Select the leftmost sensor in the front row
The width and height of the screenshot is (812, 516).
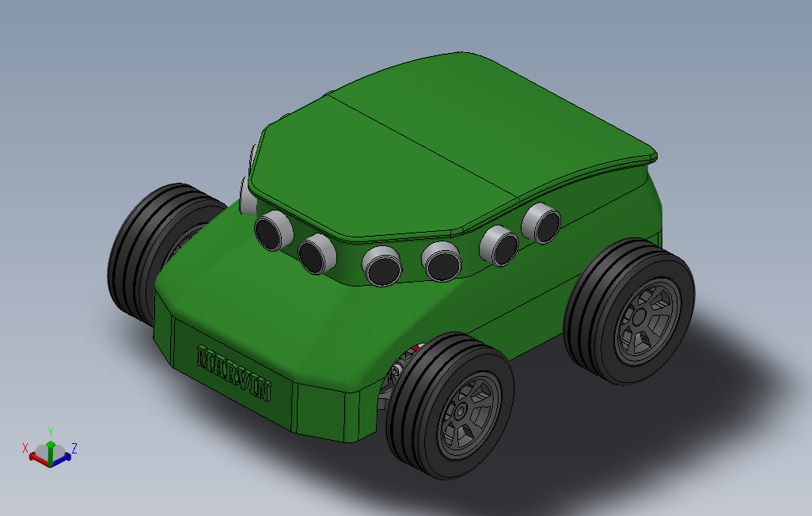[273, 230]
